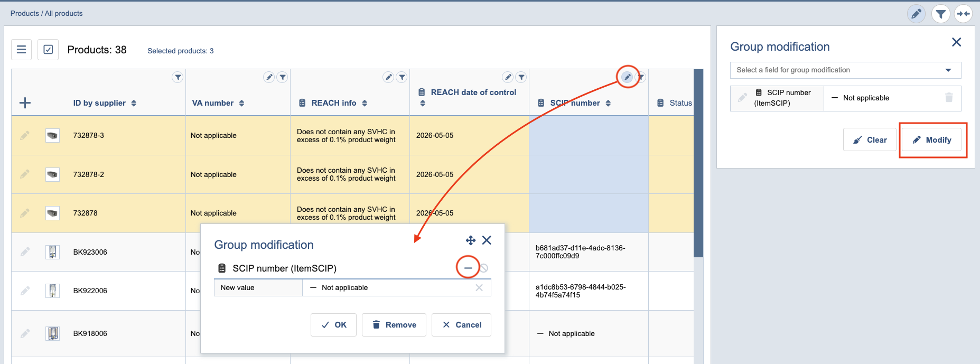Click the ban circle icon in dialog
This screenshot has width=980, height=364.
[484, 268]
